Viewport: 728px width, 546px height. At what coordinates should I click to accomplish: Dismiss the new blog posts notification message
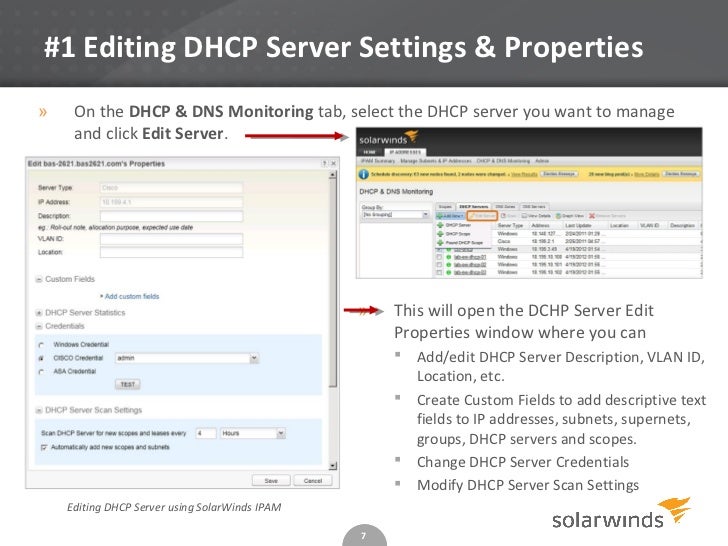681,174
